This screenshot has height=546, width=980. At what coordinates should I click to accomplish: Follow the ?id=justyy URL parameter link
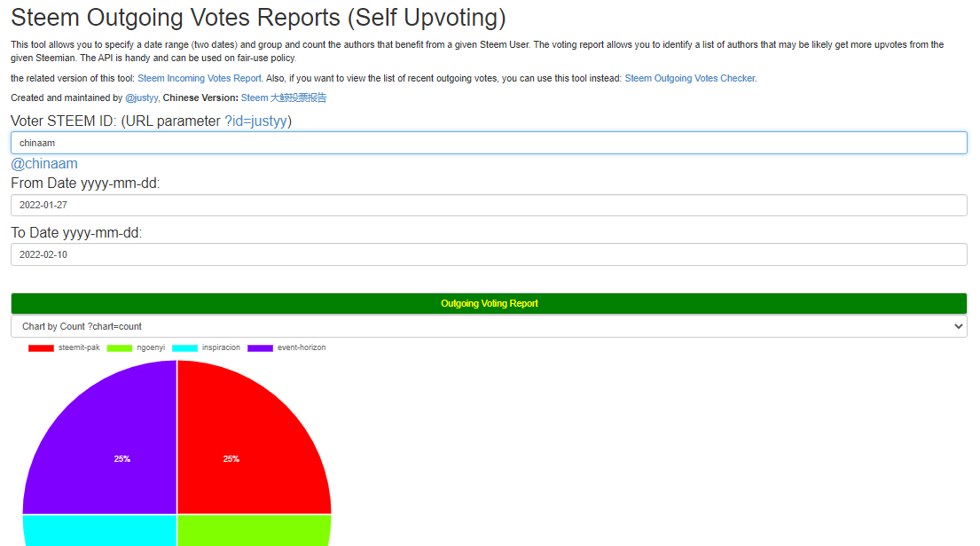pos(255,121)
